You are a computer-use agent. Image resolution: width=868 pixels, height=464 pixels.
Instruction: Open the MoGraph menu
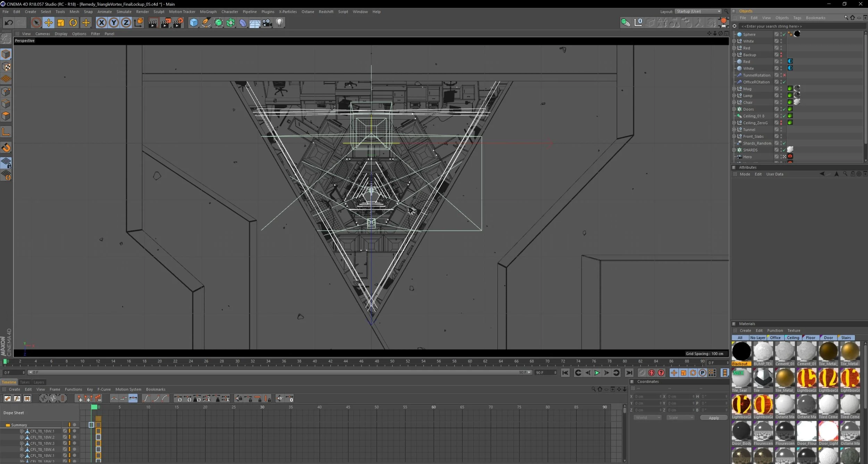208,12
